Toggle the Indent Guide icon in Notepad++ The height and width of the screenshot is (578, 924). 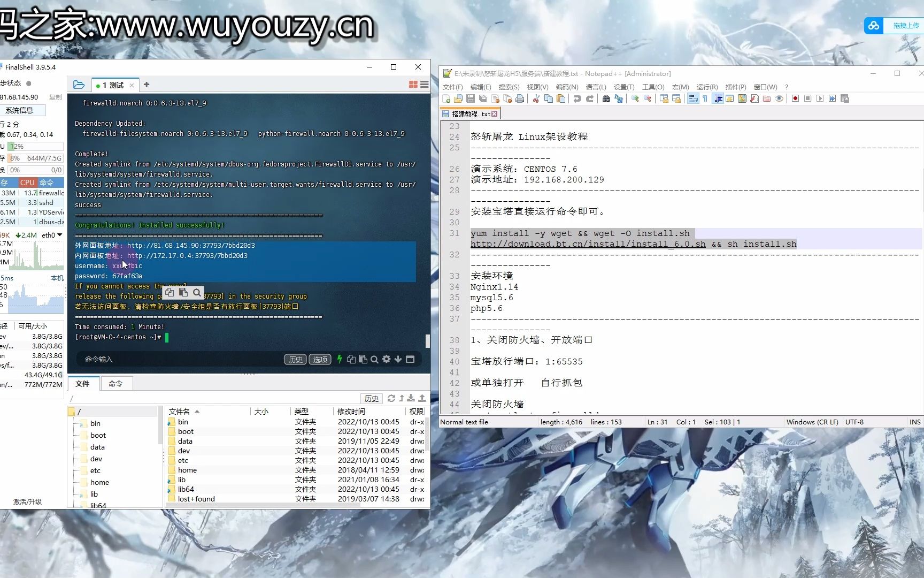(718, 98)
